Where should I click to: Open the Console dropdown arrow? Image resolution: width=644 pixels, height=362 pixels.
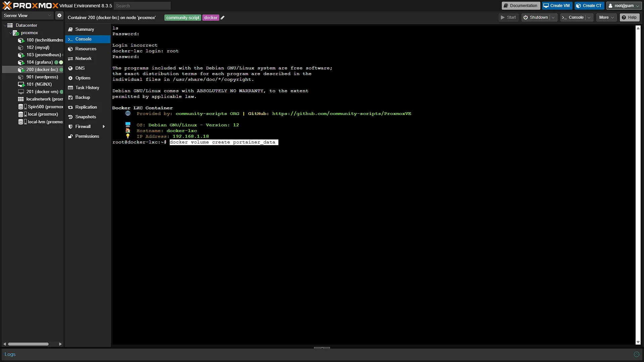(x=589, y=17)
